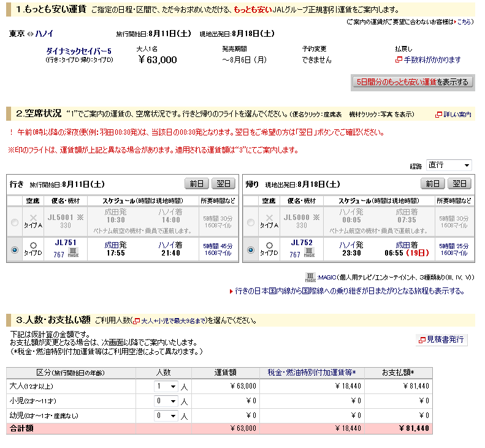
Task: Click the × availability icon for JL5001
Action: tap(33, 218)
